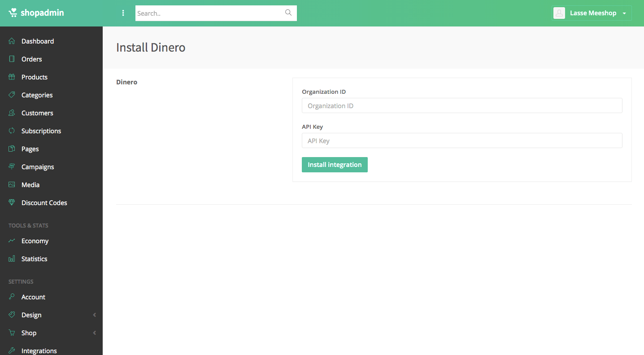Click the Subscriptions refresh icon
Screen dimensions: 644x355
[x=12, y=131]
